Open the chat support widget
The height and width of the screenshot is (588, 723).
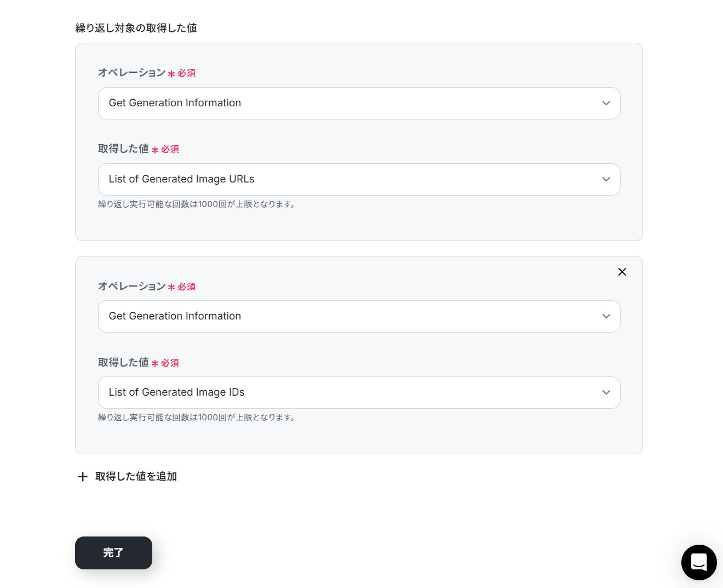click(699, 562)
